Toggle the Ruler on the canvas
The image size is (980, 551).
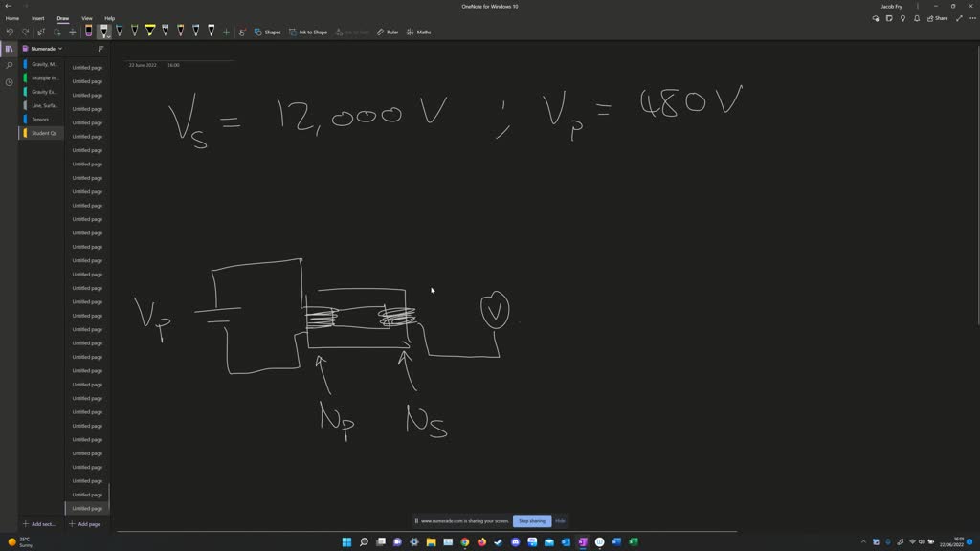coord(387,32)
